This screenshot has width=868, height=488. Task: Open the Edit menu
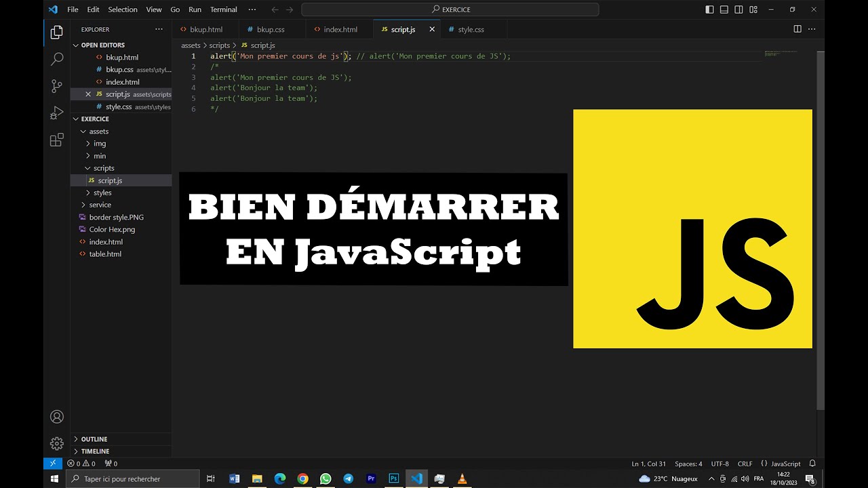click(x=94, y=9)
